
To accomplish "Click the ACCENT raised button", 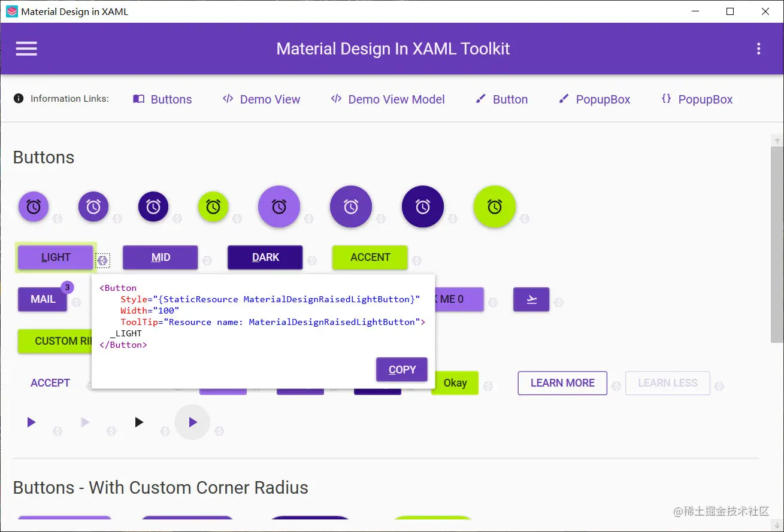I will coord(370,257).
